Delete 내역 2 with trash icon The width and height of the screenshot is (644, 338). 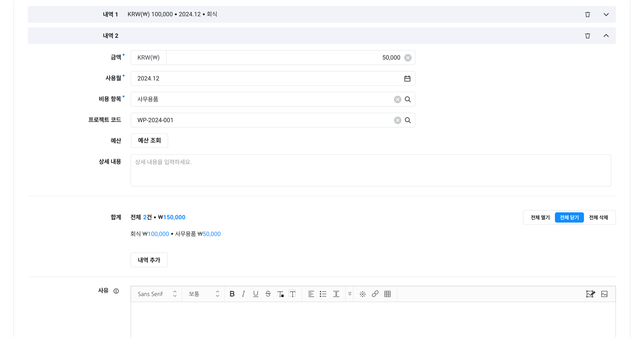click(x=587, y=36)
